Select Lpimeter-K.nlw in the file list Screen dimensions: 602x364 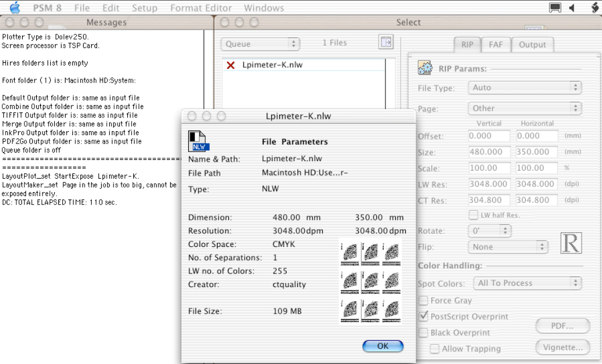tap(304, 65)
